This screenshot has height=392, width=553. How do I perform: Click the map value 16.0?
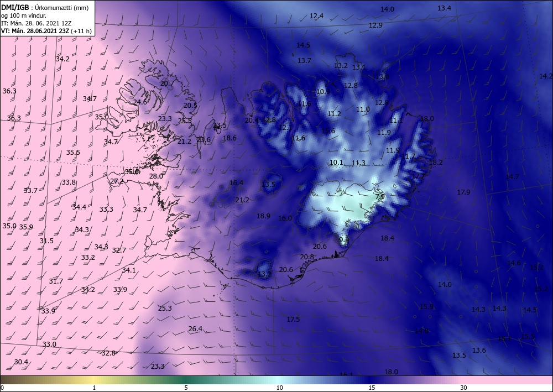pyautogui.click(x=285, y=218)
